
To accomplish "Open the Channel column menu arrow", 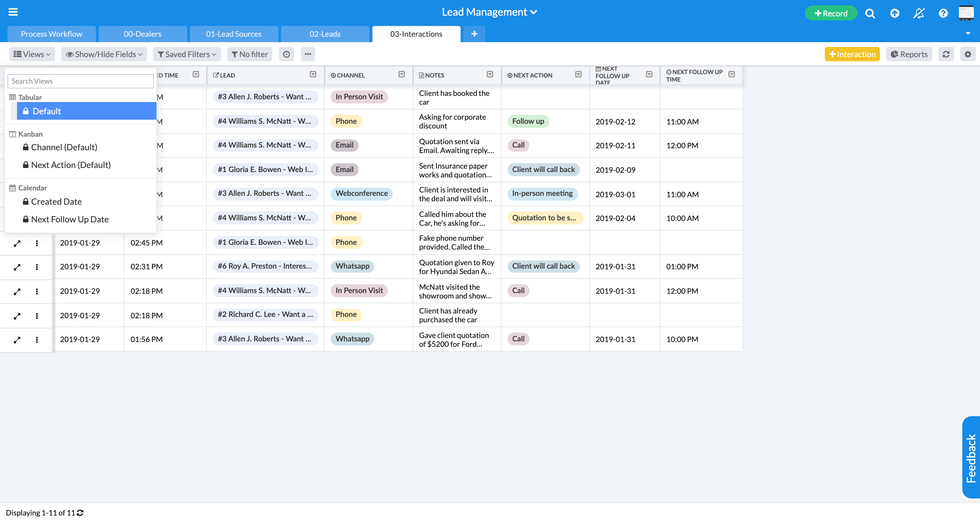I will pos(402,74).
